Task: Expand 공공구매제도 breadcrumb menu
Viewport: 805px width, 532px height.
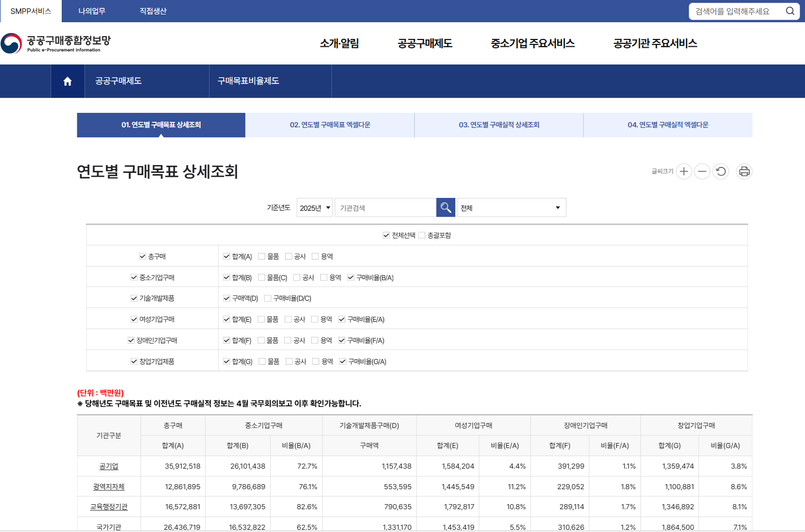Action: (x=147, y=81)
